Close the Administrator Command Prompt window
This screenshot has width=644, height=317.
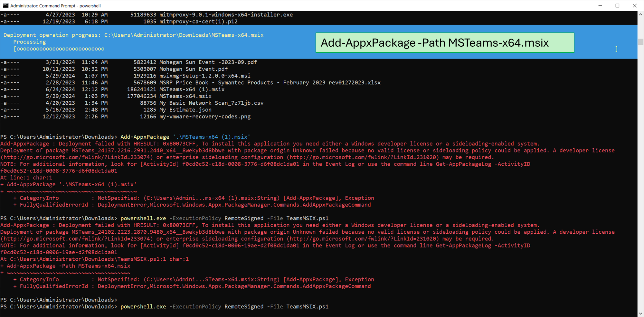click(x=635, y=5)
